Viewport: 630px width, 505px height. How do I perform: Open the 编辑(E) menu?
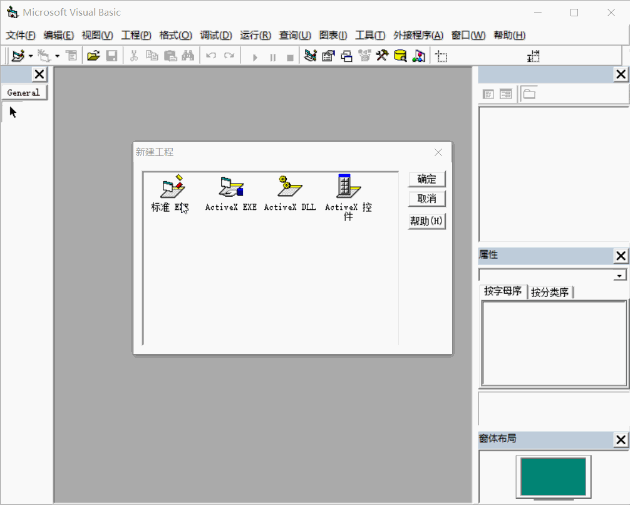coord(59,35)
